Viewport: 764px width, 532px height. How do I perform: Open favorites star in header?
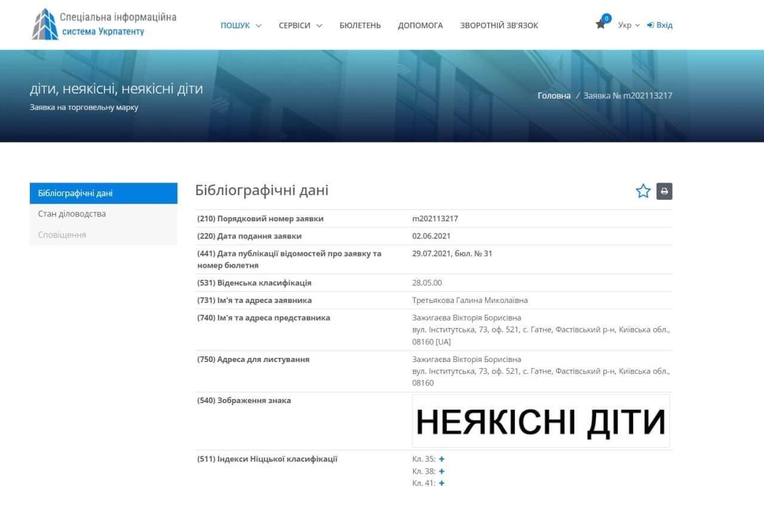600,25
